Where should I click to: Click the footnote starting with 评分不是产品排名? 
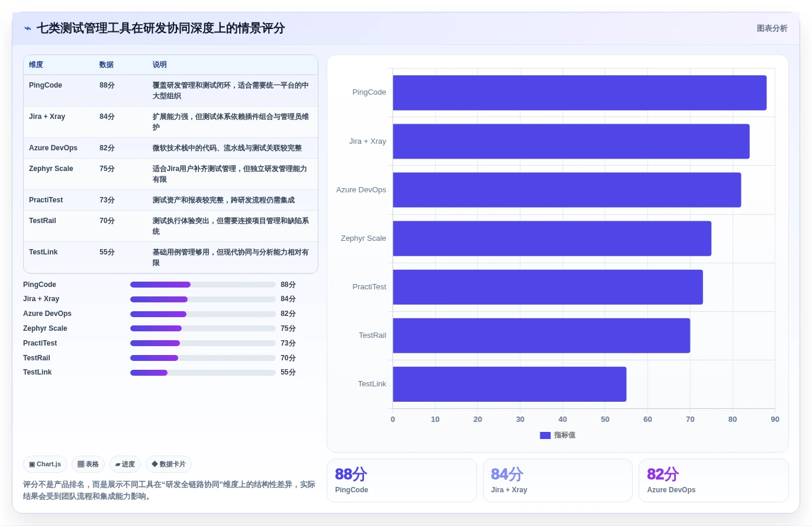click(x=169, y=490)
